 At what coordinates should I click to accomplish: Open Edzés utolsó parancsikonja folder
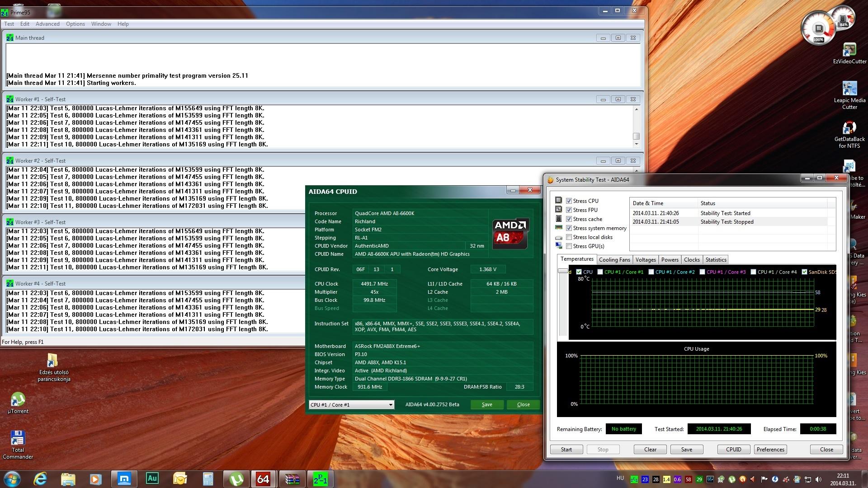(x=53, y=368)
